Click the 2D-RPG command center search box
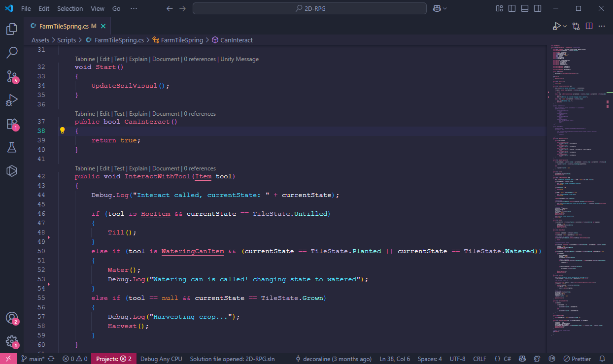This screenshot has height=364, width=613. 309,8
